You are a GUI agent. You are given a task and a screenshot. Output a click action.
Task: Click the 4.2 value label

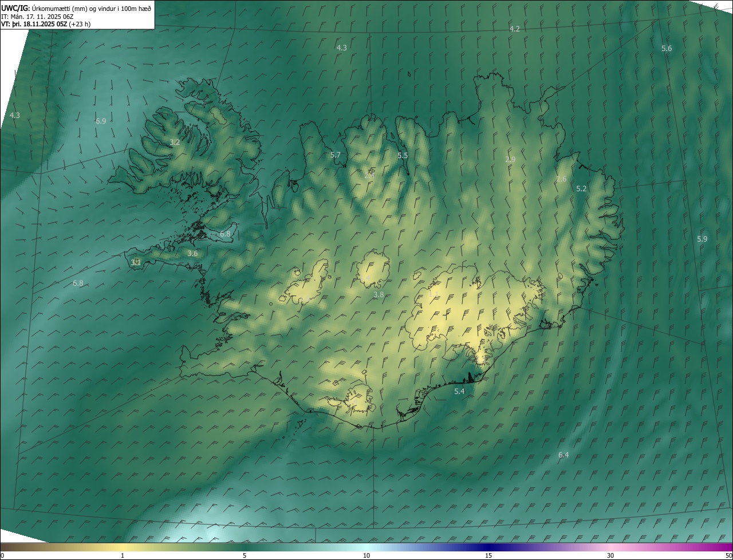coord(515,29)
